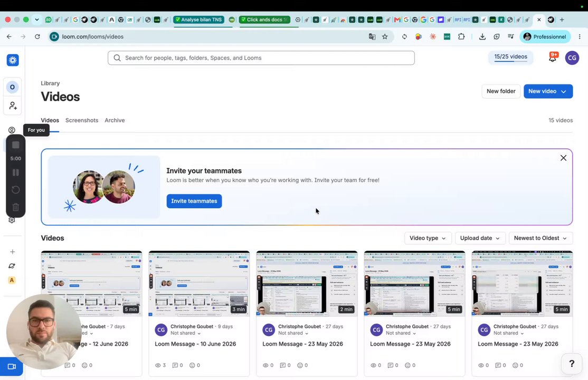
Task: Switch to the Screenshots tab
Action: coord(82,120)
